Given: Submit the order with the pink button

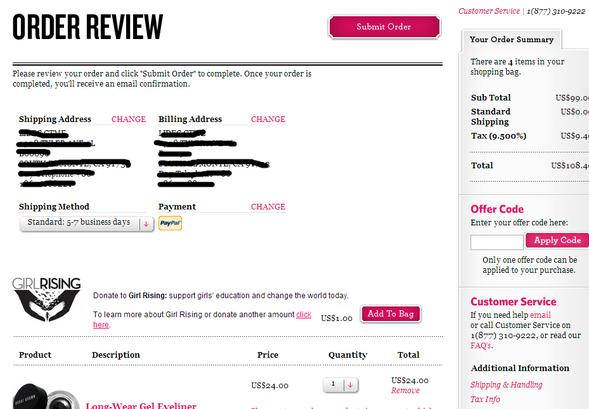Looking at the screenshot, I should 384,27.
